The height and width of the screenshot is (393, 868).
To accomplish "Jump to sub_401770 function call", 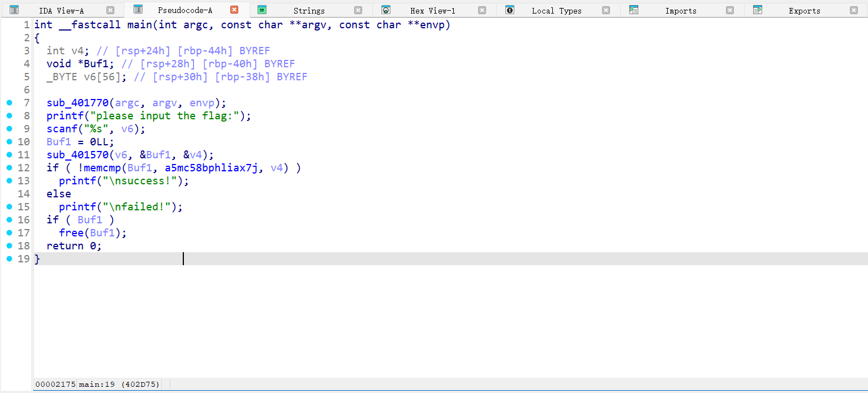I will tap(78, 103).
